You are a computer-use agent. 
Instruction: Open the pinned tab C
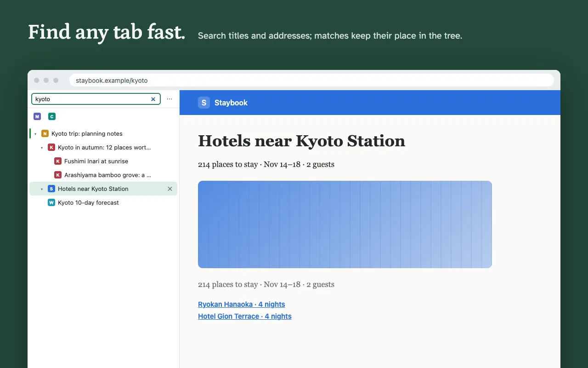52,116
